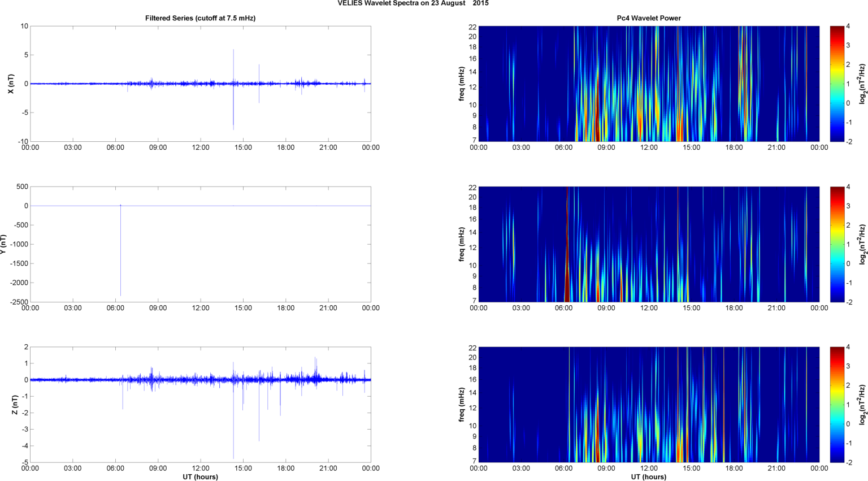Select the X (nT) axis label

point(10,84)
